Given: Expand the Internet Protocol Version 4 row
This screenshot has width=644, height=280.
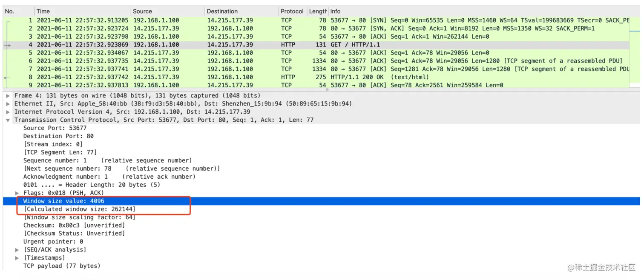Looking at the screenshot, I should [8, 112].
